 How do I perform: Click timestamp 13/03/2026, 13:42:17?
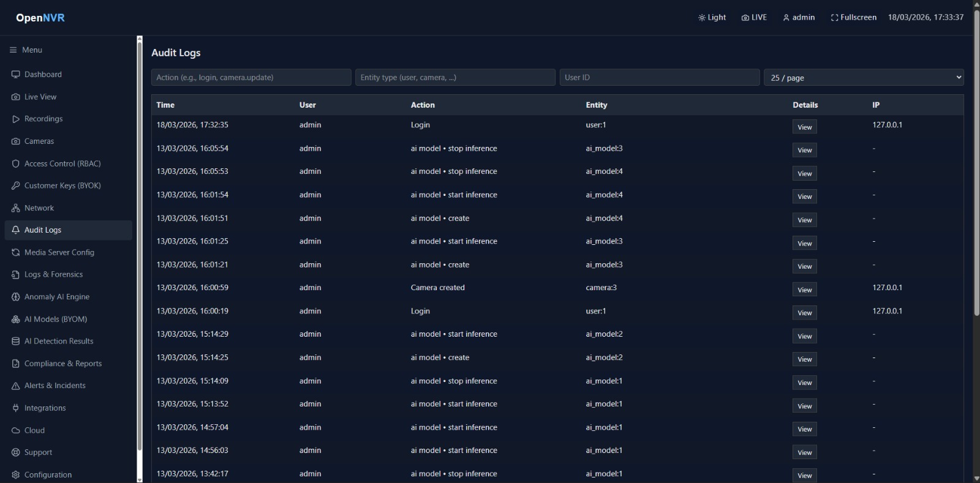[192, 474]
